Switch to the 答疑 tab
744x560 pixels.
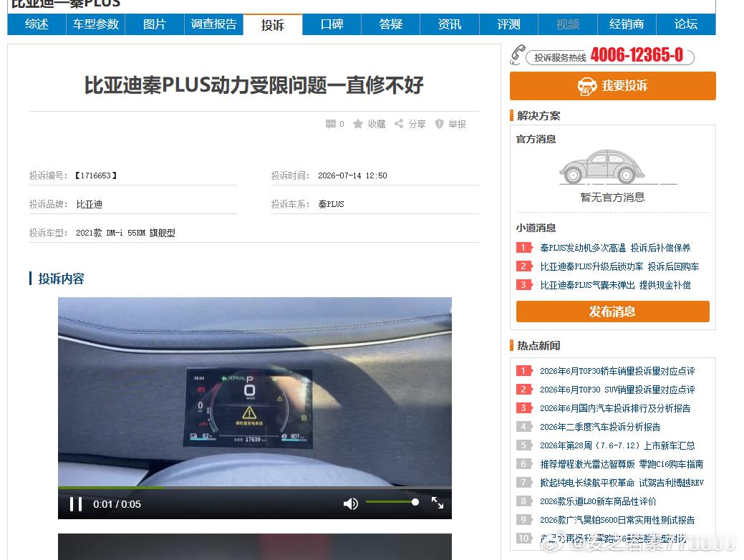tap(390, 24)
